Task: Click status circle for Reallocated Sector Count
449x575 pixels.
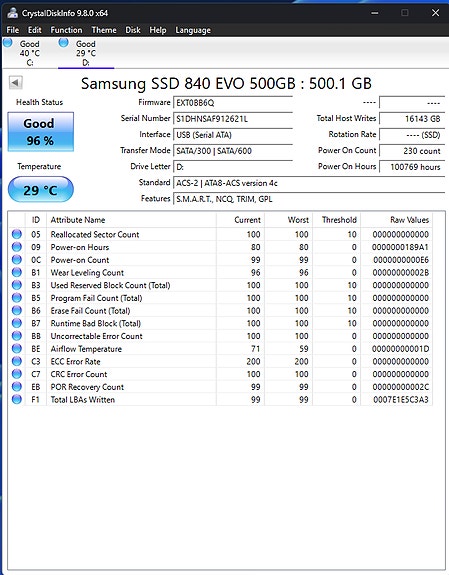Action: [x=17, y=234]
